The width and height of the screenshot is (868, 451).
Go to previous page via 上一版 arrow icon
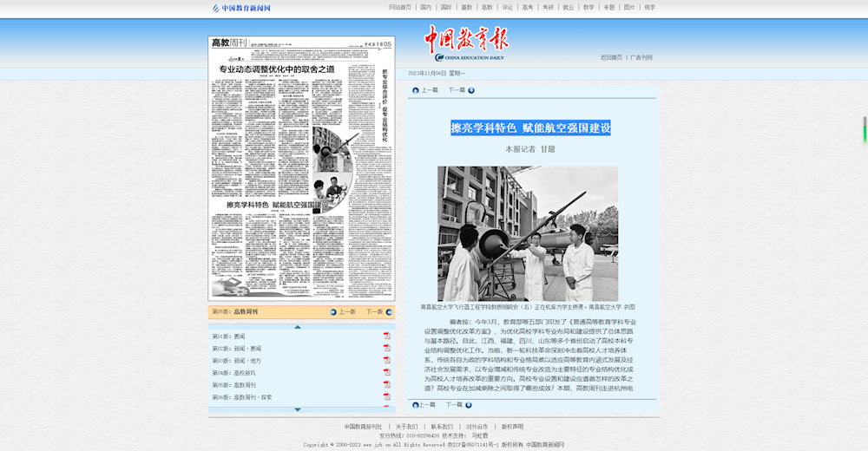(333, 312)
